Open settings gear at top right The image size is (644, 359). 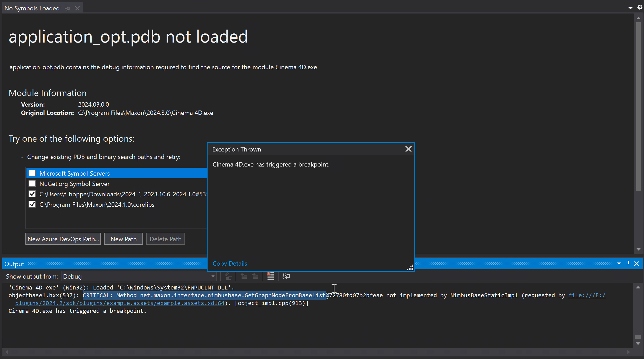coord(640,8)
